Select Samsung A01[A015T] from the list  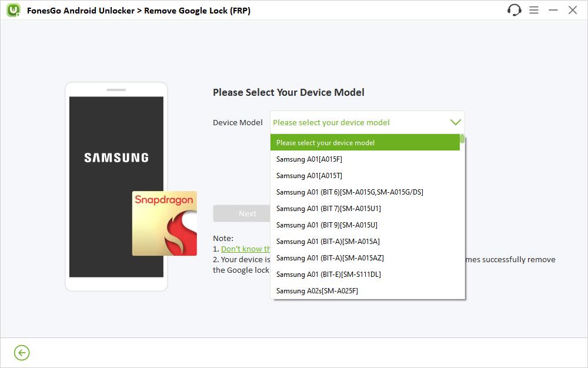coord(365,176)
